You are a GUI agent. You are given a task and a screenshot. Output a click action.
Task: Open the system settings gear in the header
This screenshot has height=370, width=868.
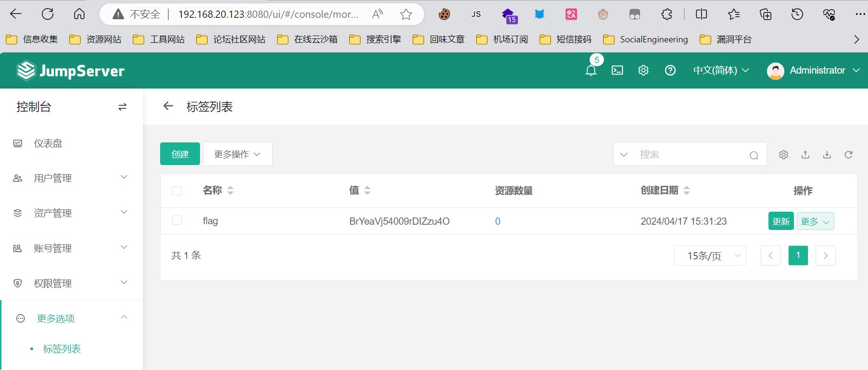point(643,70)
